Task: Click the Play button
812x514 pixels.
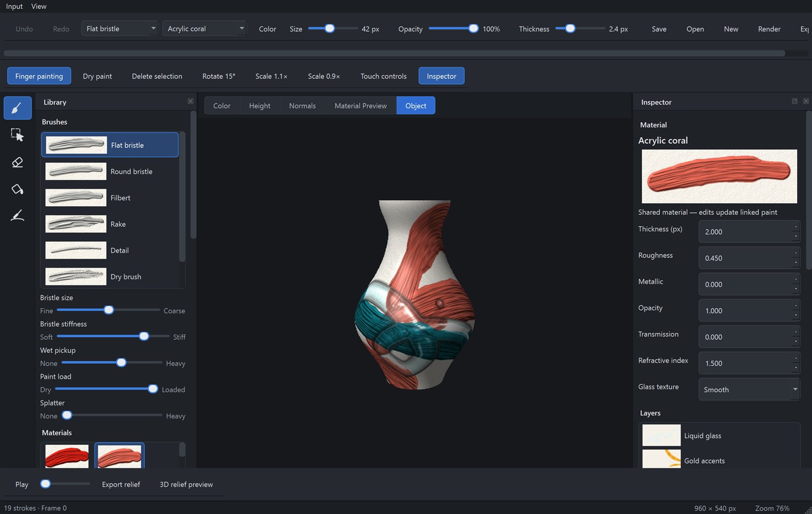Action: (22, 485)
